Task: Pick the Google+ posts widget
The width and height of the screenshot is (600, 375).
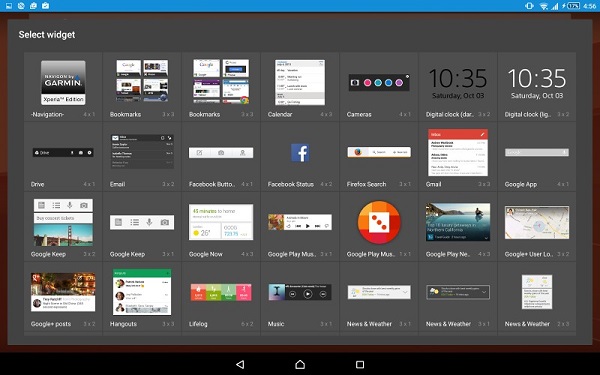Action: (x=63, y=292)
